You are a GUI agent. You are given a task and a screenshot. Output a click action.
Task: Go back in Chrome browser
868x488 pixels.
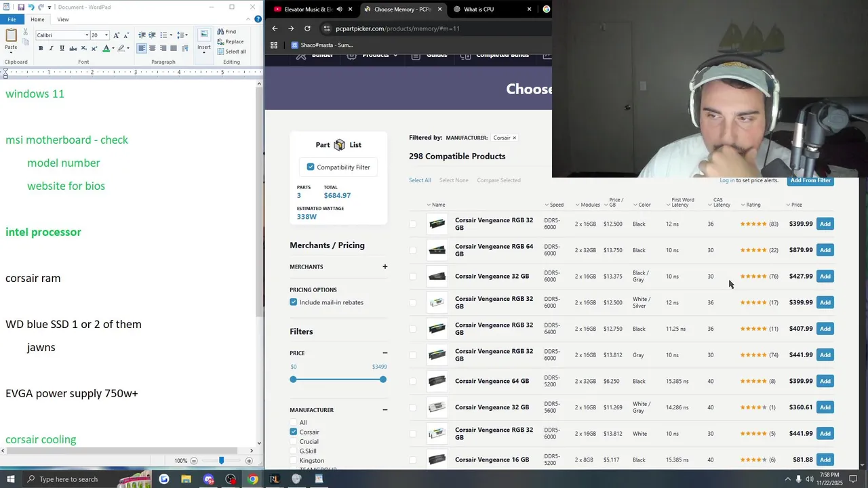[x=275, y=28]
